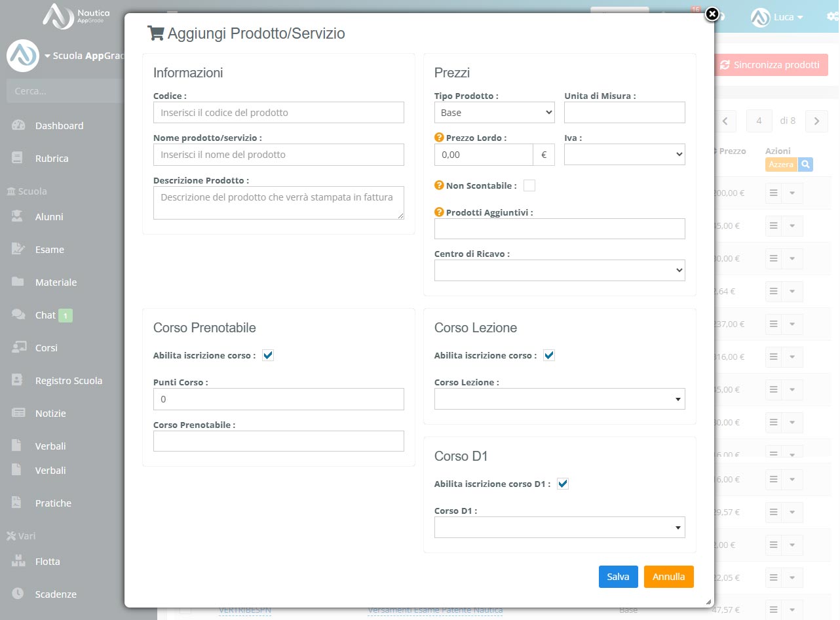
Task: Open the Tipo Prodotto dropdown
Action: click(494, 113)
